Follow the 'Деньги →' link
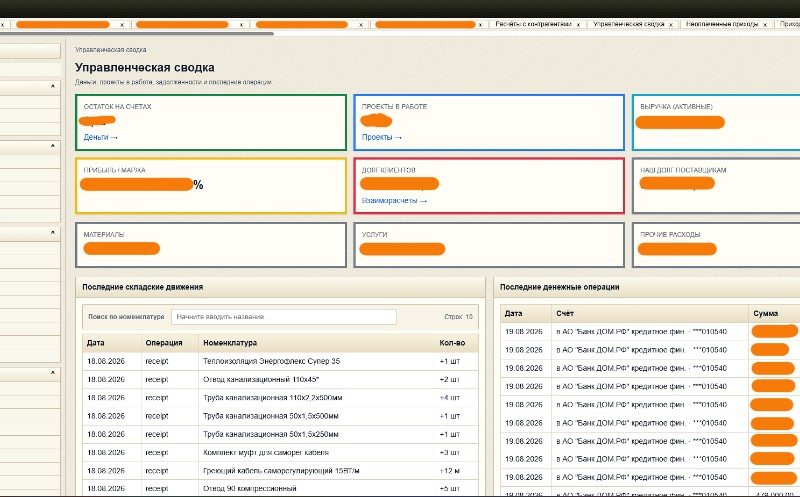This screenshot has width=800, height=497. pyautogui.click(x=101, y=137)
